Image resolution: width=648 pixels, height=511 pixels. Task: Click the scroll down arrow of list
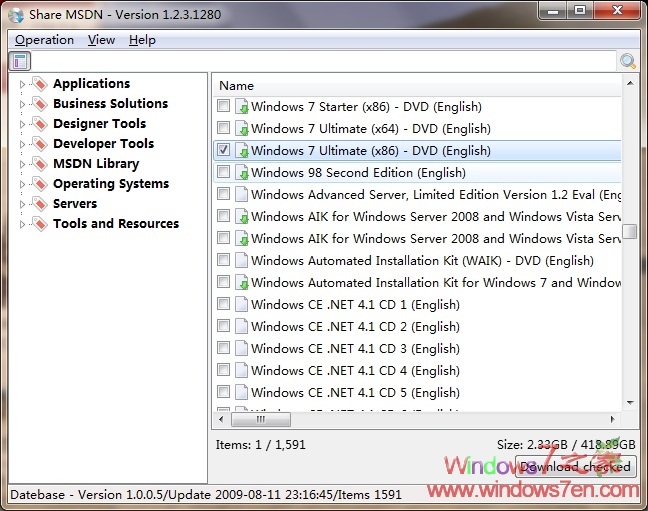[630, 402]
